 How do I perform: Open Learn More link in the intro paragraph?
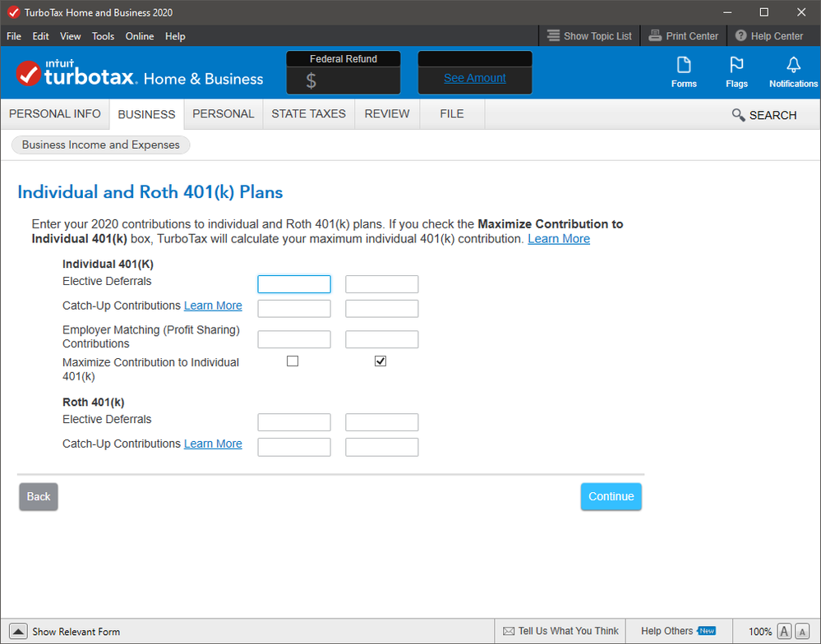(559, 239)
